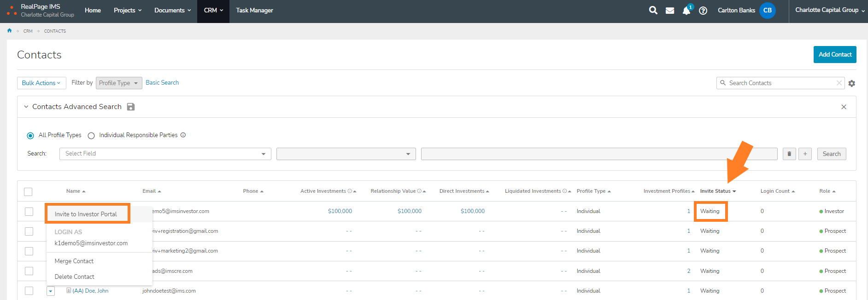Open Profile Type filter dropdown
This screenshot has height=300, width=868.
tap(119, 83)
